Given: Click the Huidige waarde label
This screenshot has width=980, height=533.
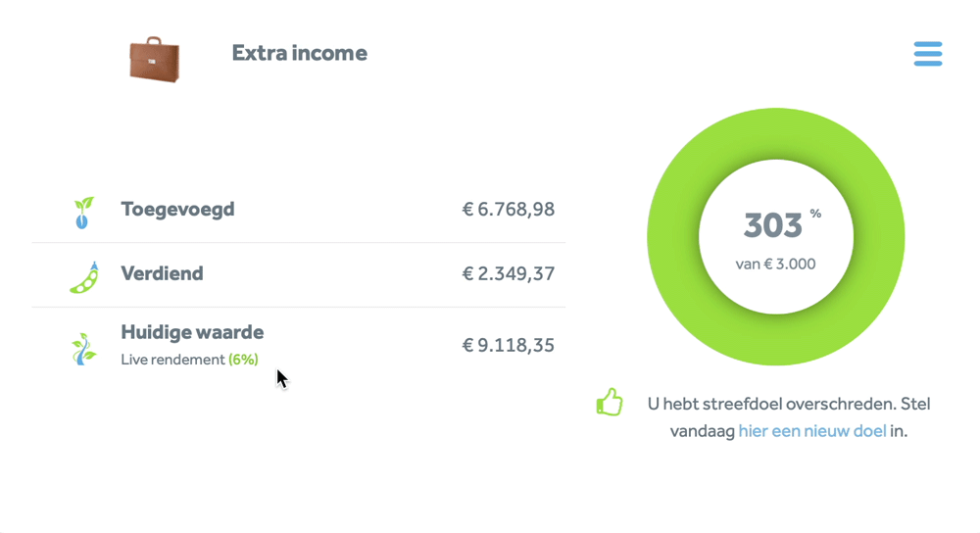Looking at the screenshot, I should [x=192, y=332].
